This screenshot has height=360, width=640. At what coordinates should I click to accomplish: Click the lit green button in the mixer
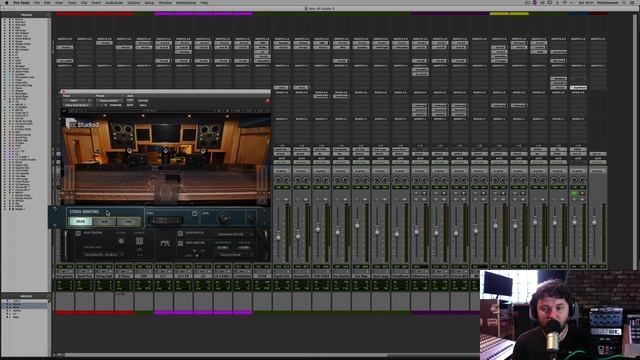[x=574, y=194]
